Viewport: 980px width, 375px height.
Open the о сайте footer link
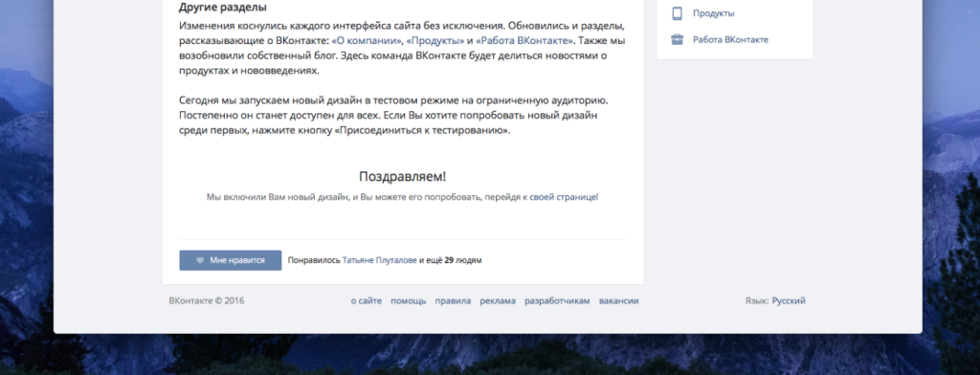coord(367,300)
